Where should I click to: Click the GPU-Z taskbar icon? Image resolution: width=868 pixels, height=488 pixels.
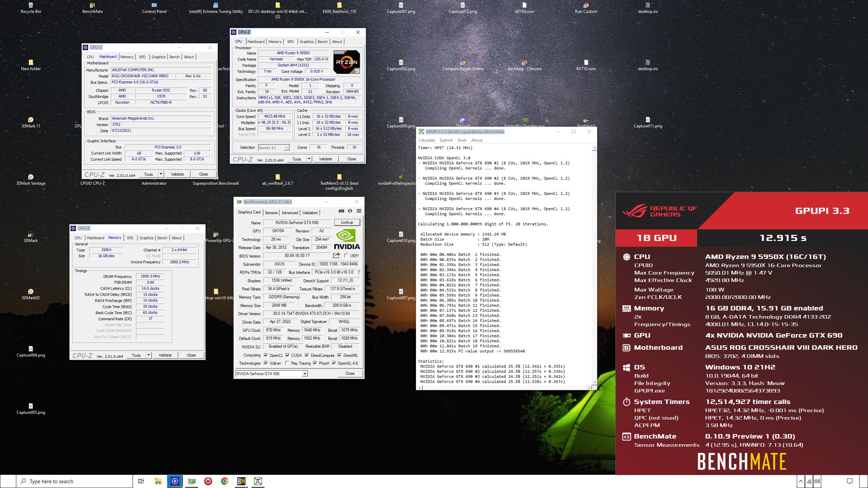pos(192,481)
